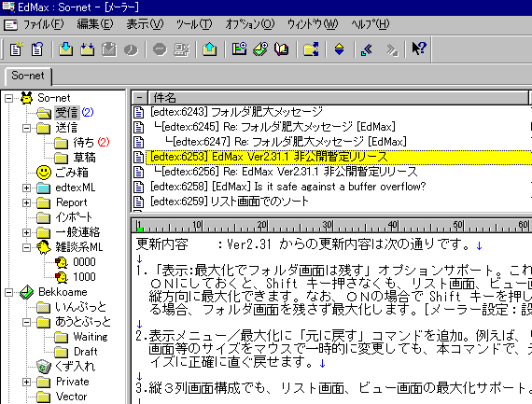Open message edtex:6247 Re: フォルダ肥大メッセージ

pos(286,142)
